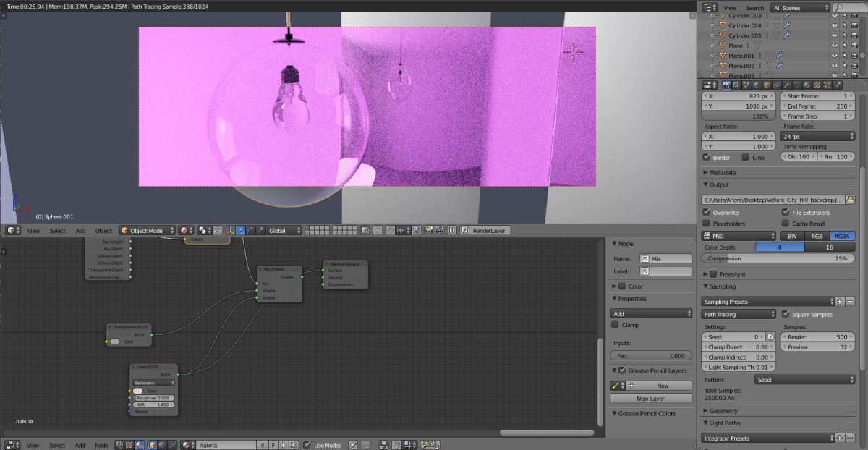Unlink material with the X icon
The height and width of the screenshot is (450, 868).
point(294,445)
